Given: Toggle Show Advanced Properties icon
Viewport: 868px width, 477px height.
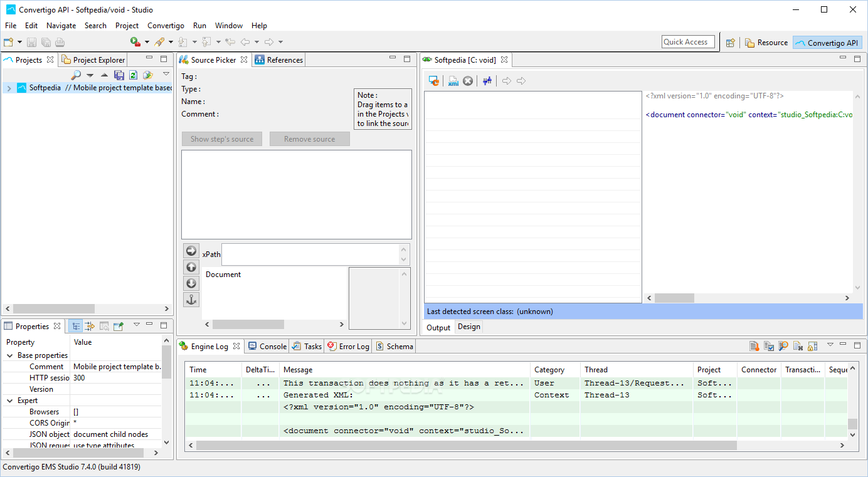Looking at the screenshot, I should (x=90, y=326).
